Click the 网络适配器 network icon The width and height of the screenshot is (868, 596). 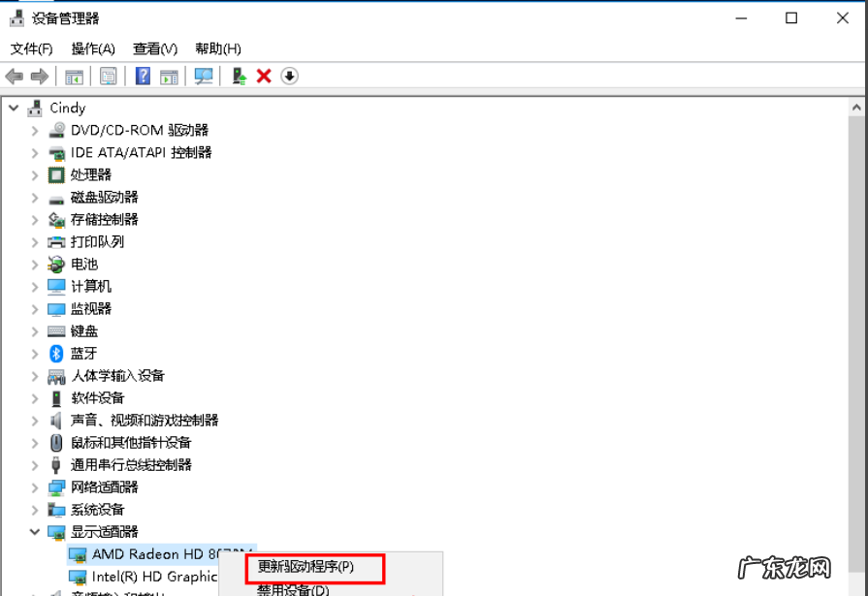[x=56, y=487]
